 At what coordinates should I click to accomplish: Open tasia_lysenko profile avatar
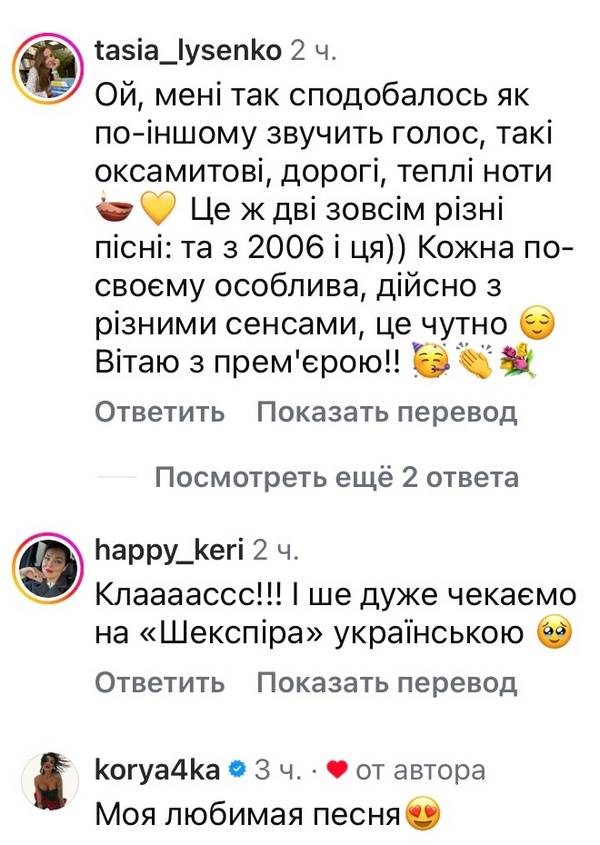pyautogui.click(x=45, y=74)
